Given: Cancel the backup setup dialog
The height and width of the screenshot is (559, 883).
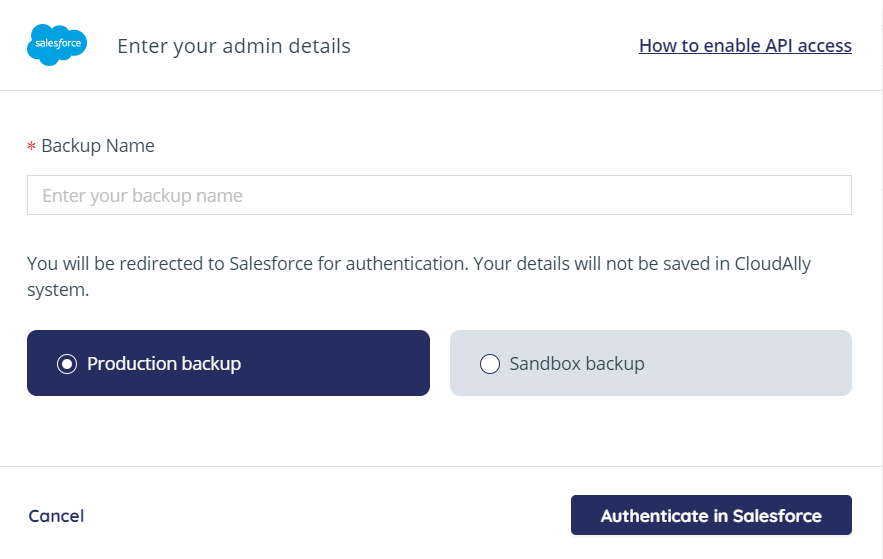Looking at the screenshot, I should (56, 516).
